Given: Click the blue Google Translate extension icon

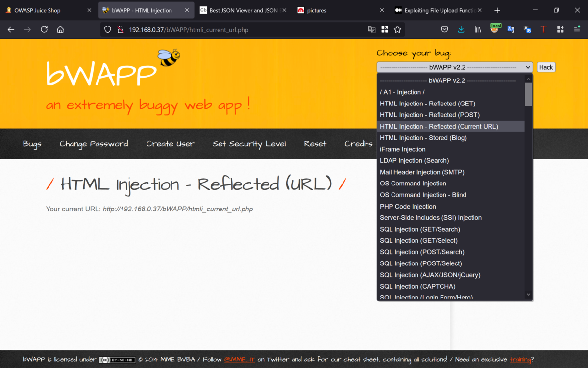Looking at the screenshot, I should (x=511, y=29).
